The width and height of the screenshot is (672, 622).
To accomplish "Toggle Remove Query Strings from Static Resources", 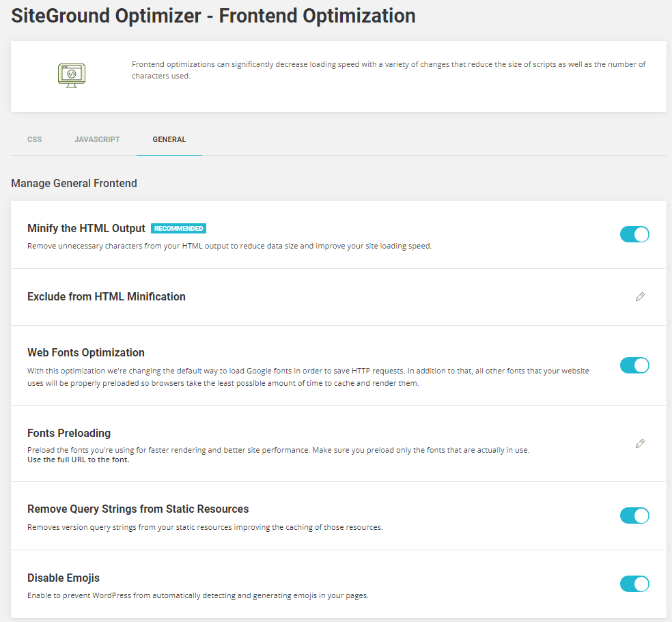I will pyautogui.click(x=634, y=515).
